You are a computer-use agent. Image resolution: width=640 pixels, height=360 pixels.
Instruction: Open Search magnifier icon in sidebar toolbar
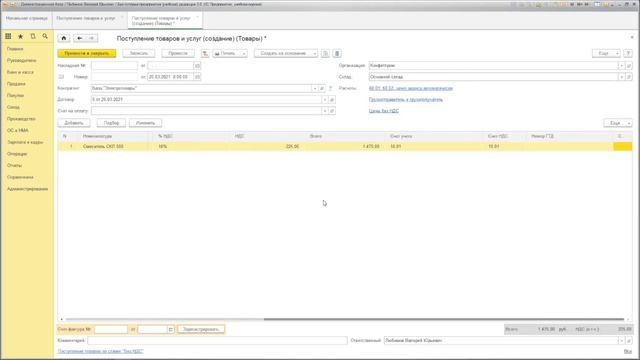(45, 36)
